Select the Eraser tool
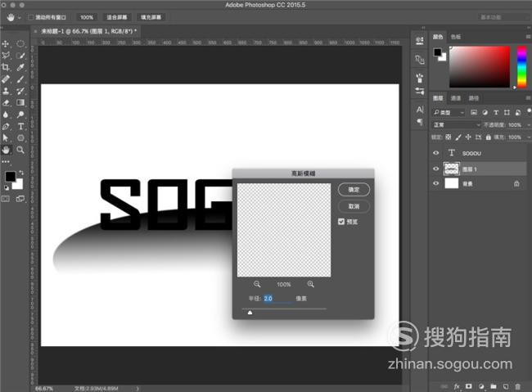This screenshot has width=532, height=392. (6, 102)
